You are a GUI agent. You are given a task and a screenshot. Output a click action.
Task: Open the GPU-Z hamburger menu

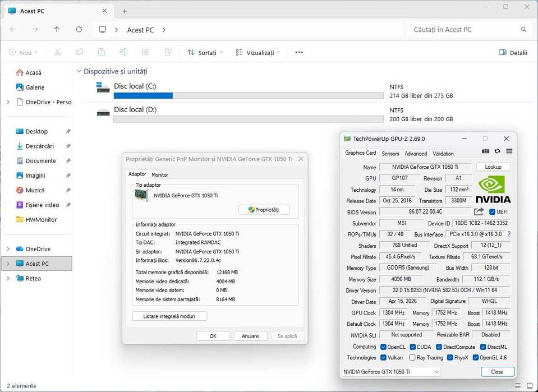click(x=509, y=151)
